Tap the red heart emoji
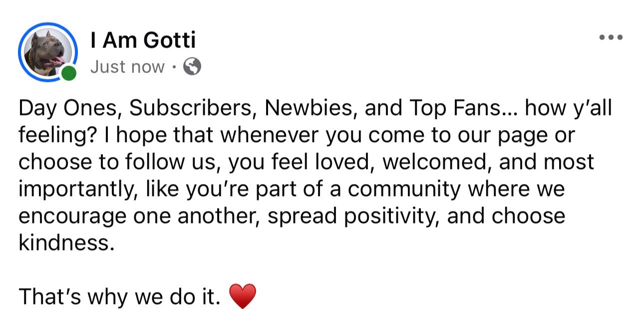Viewport: 644px width, 309px height. 242,296
